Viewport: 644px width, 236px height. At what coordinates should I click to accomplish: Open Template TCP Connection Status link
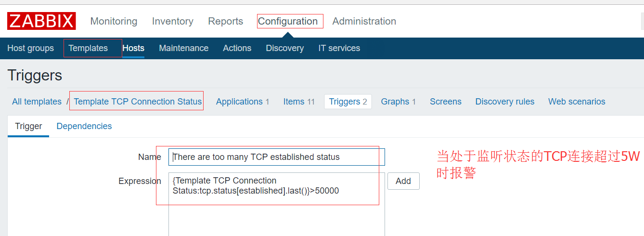[x=138, y=102]
